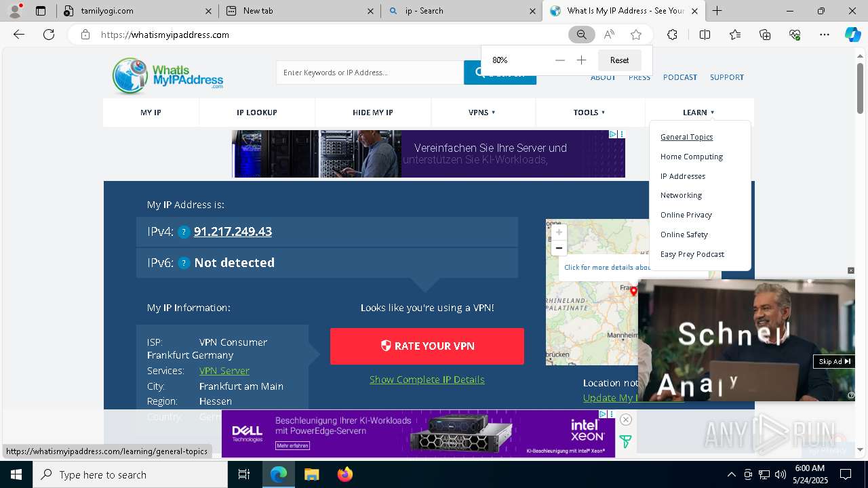This screenshot has width=868, height=488.
Task: Expand the TOOLS dropdown menu
Action: [x=589, y=113]
